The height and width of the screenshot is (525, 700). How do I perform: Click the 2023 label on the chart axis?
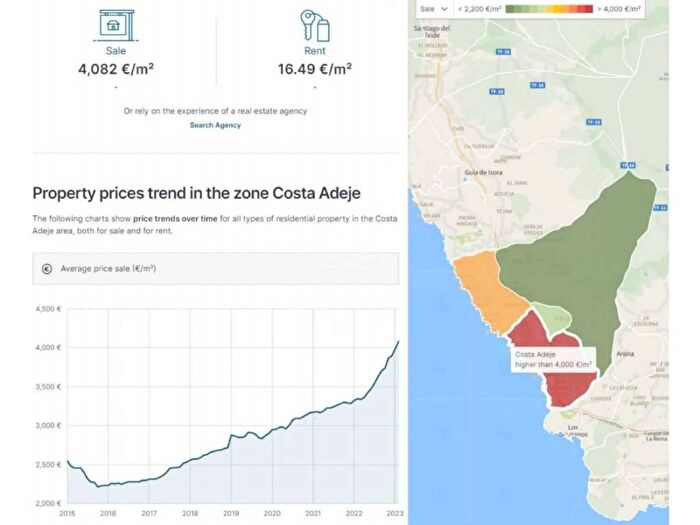(394, 512)
